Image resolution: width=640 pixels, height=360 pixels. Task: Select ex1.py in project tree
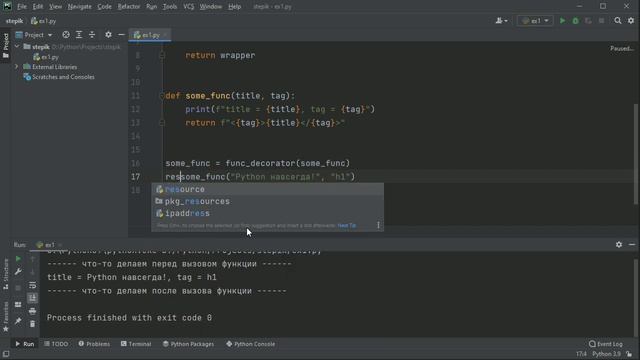(46, 57)
